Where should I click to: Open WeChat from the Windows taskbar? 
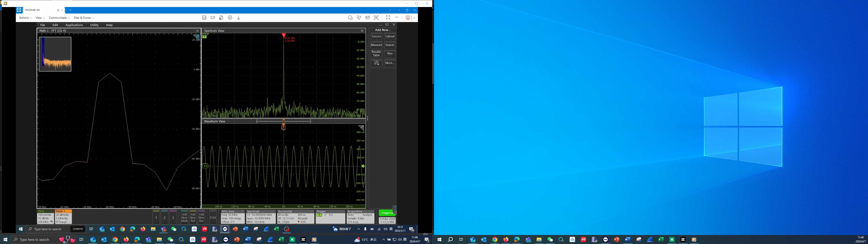click(170, 240)
